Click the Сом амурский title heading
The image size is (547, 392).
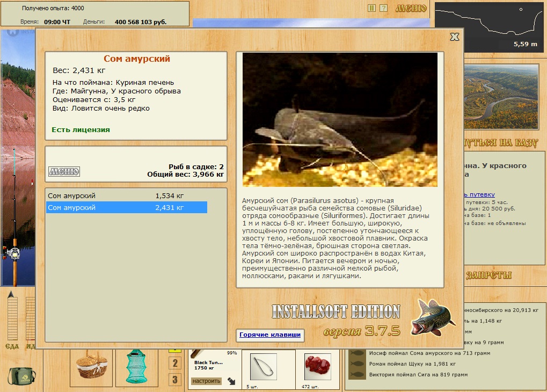[x=137, y=59]
